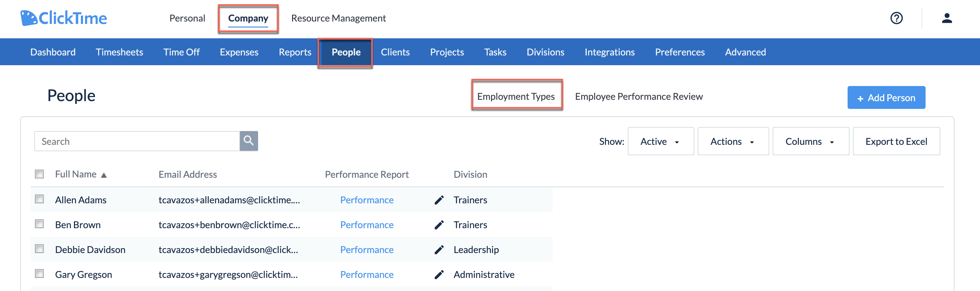Select the name Debbie Davidson
980x291 pixels.
[90, 250]
